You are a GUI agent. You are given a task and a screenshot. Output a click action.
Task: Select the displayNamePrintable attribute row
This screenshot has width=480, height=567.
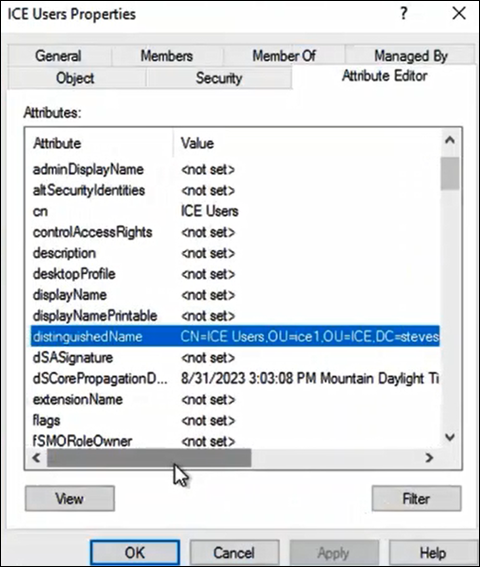click(x=235, y=316)
